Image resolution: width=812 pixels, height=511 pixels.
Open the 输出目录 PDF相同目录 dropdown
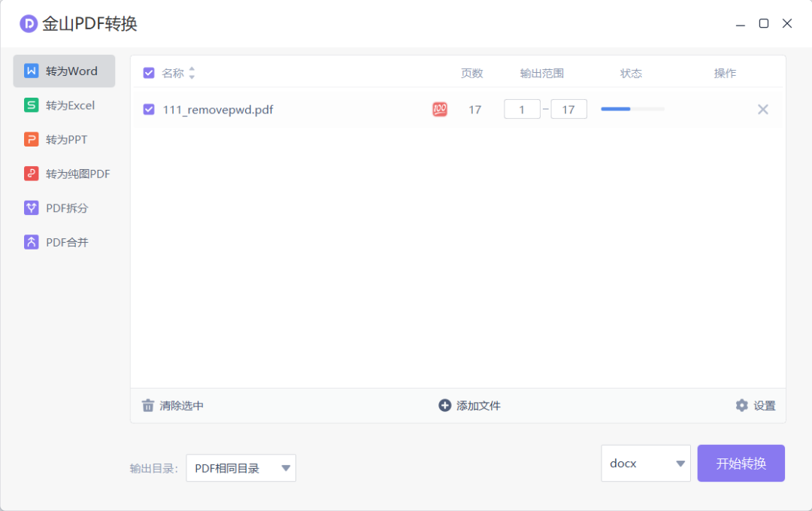coord(241,468)
